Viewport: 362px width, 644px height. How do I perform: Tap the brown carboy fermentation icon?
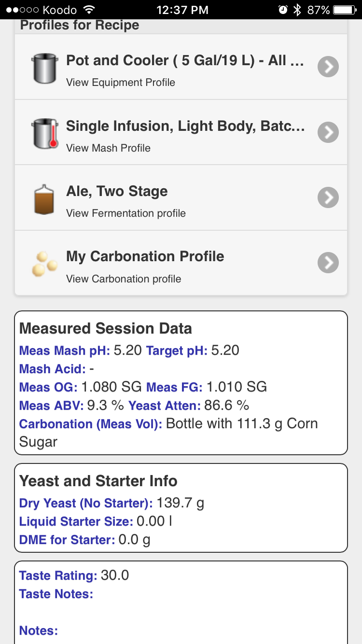pos(44,198)
